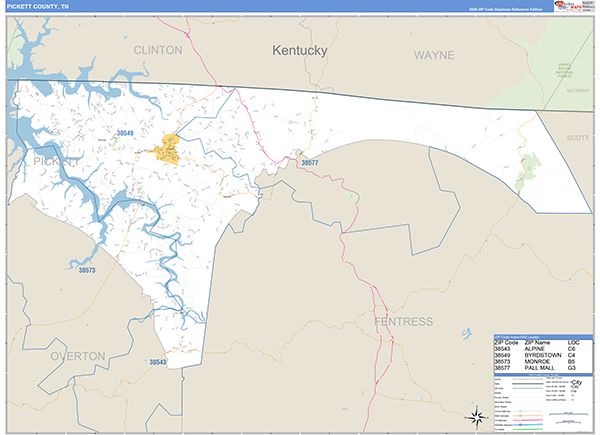Click the 38577 ZIP label on the map

coord(310,163)
